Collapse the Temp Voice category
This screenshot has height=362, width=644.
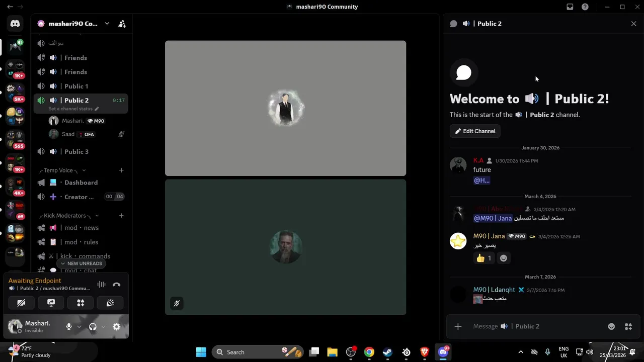[x=62, y=170]
